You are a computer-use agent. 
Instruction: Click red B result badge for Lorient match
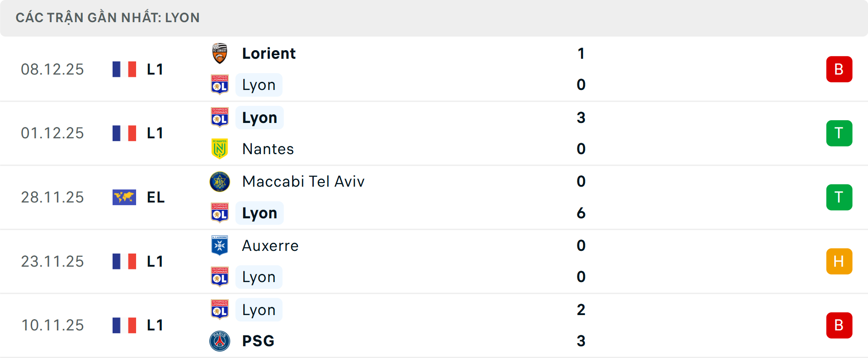(x=839, y=69)
